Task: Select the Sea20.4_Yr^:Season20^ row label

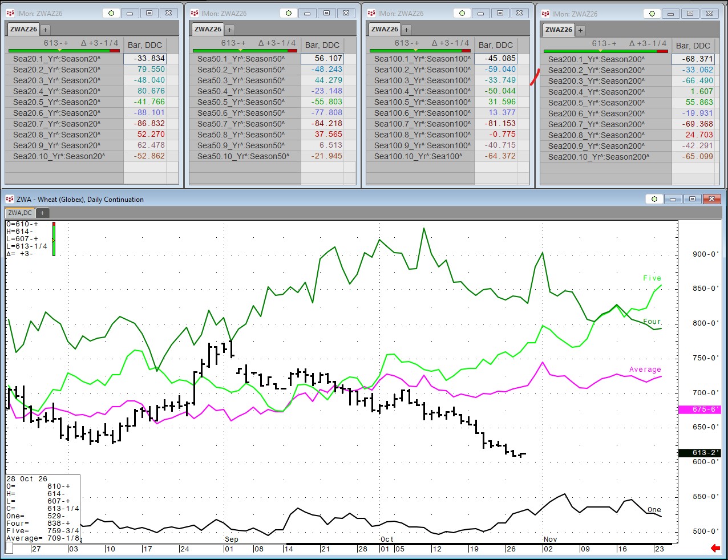Action: [x=56, y=91]
